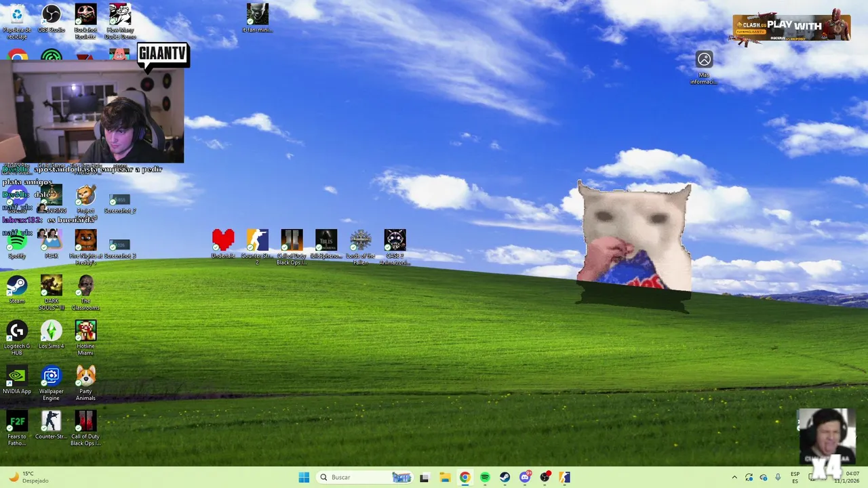Open Steam from the taskbar
Image resolution: width=868 pixels, height=488 pixels.
(x=505, y=477)
